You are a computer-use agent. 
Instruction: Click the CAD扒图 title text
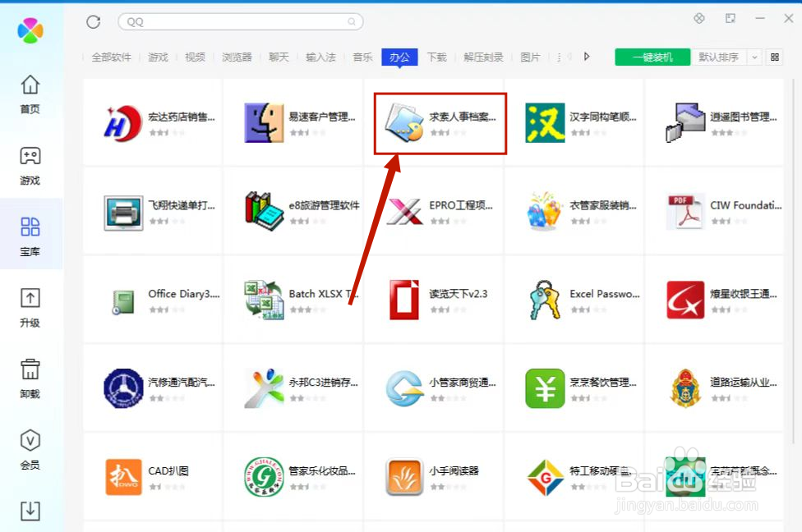click(x=168, y=470)
